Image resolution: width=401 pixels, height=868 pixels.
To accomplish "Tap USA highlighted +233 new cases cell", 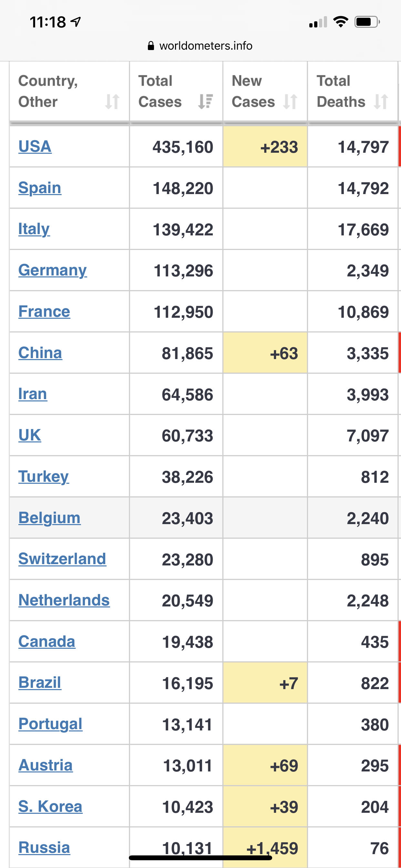I will click(x=265, y=147).
